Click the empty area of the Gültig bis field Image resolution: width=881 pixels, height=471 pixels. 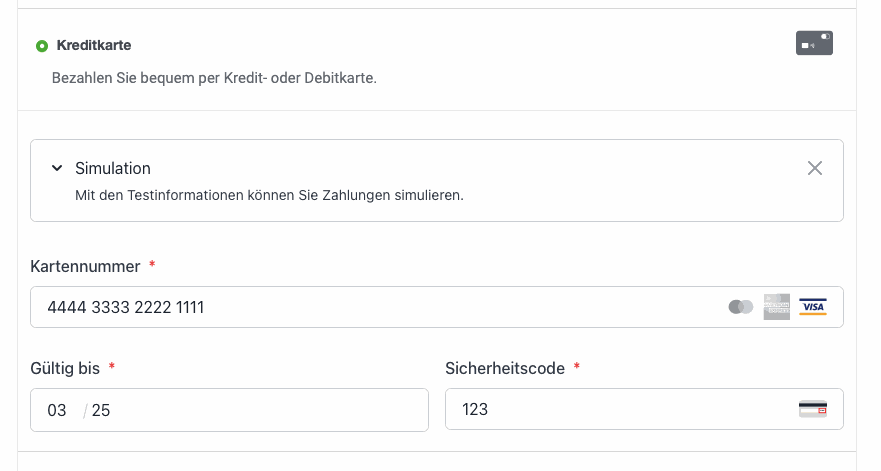270,410
